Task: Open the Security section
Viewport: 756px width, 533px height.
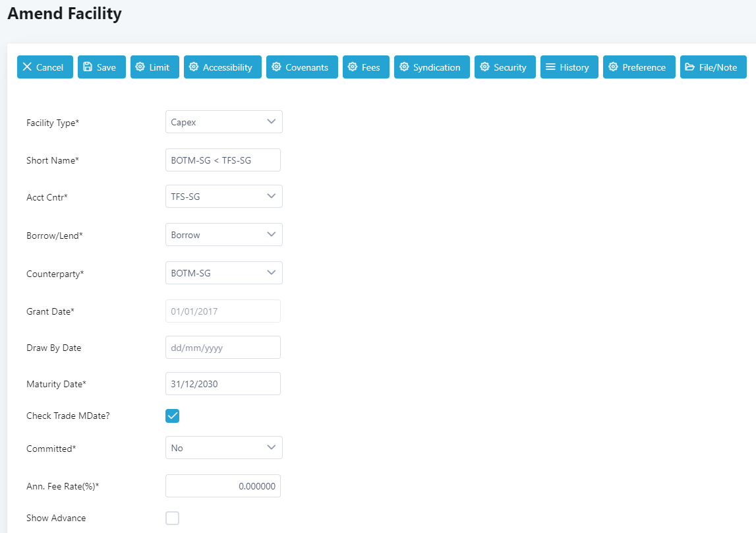Action: tap(505, 67)
